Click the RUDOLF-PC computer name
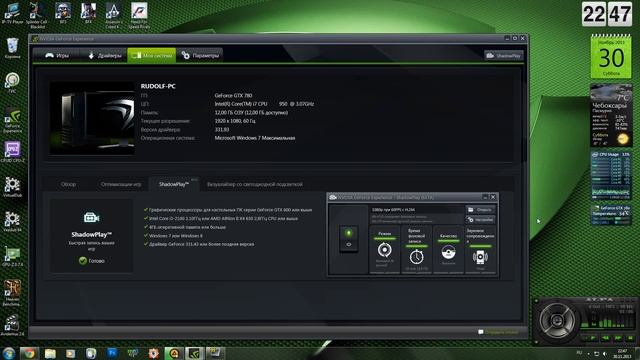This screenshot has width=640, height=360. pyautogui.click(x=158, y=86)
